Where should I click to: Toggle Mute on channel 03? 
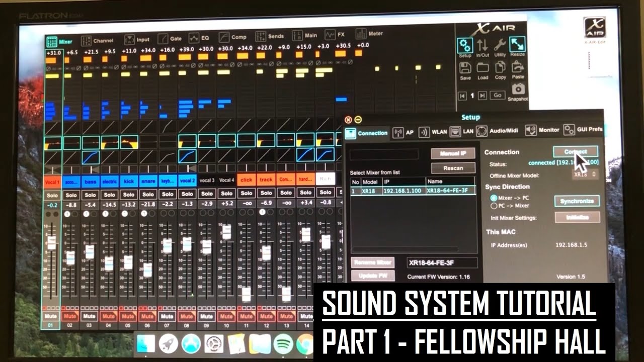[89, 316]
